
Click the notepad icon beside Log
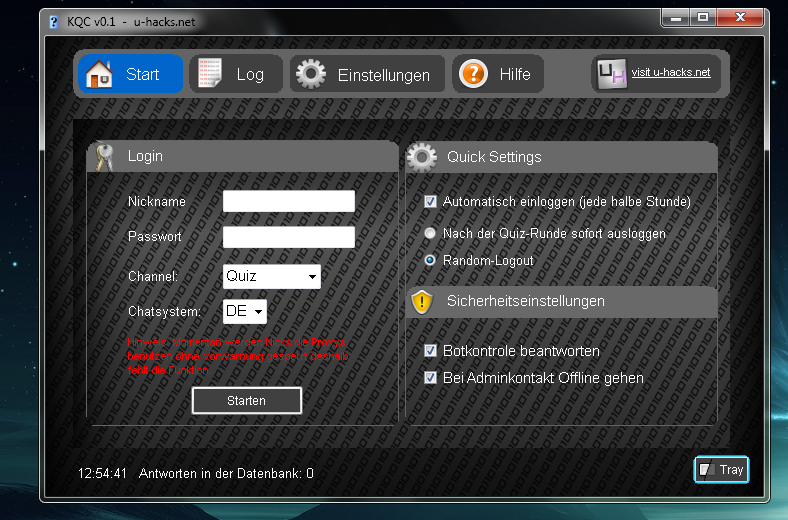coord(210,75)
